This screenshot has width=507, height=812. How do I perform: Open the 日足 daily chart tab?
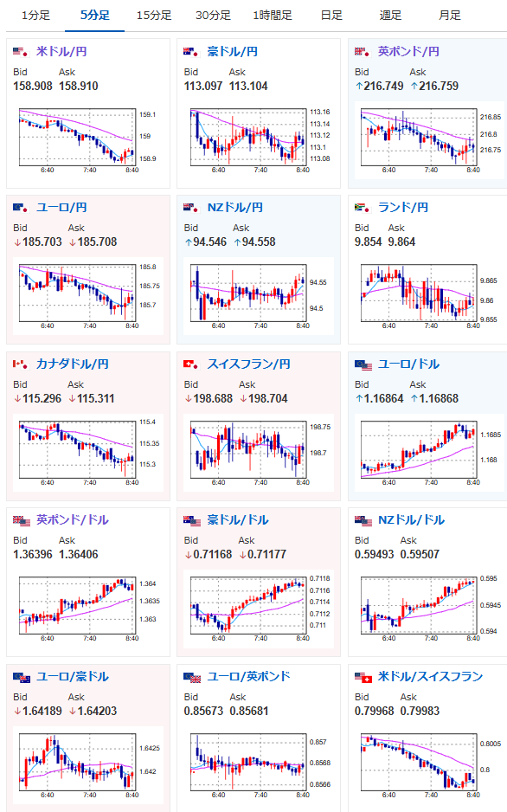(331, 16)
